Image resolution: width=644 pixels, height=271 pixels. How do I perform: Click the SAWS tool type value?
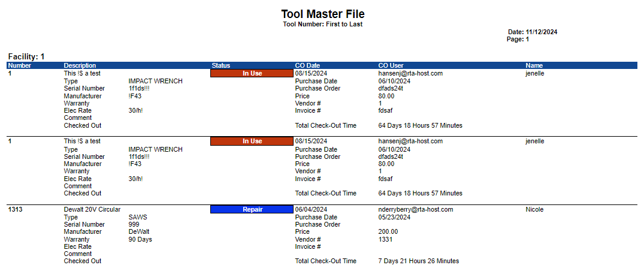(x=138, y=217)
